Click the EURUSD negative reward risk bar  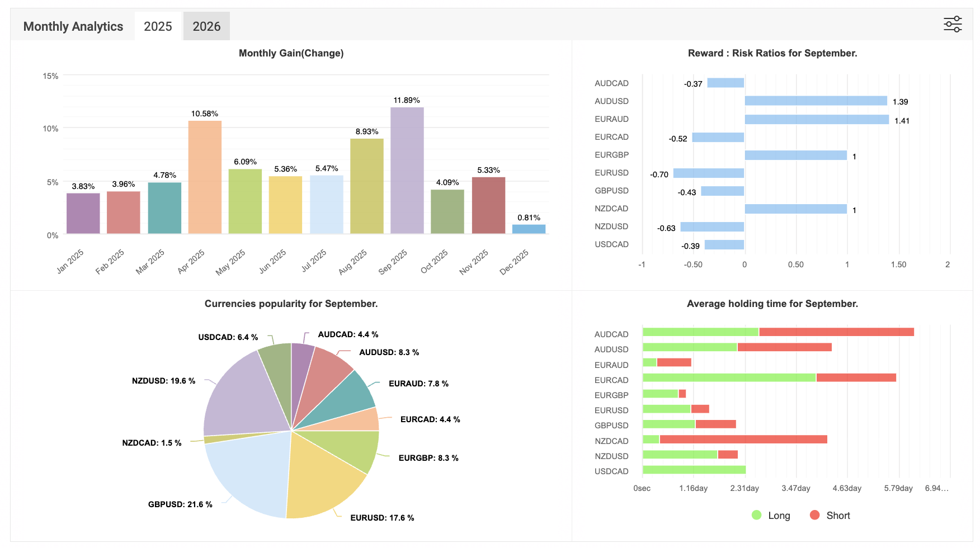click(708, 173)
